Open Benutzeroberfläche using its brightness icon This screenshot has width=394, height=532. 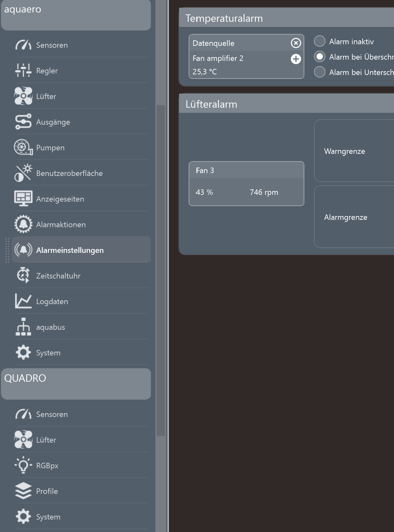tap(23, 173)
